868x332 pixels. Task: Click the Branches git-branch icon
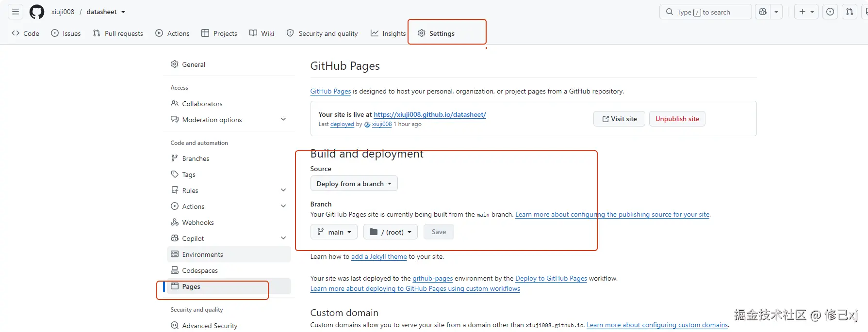coord(175,158)
